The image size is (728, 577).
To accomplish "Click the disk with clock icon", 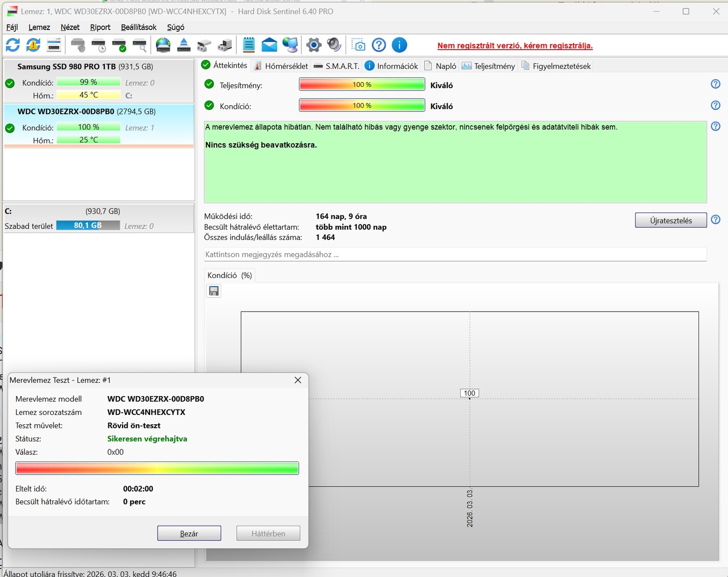I will (98, 45).
